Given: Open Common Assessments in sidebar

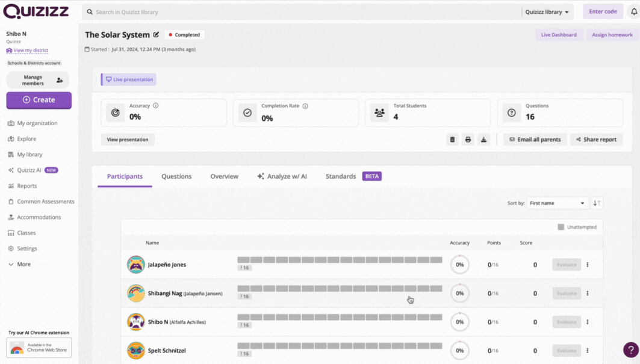Looking at the screenshot, I should tap(41, 202).
